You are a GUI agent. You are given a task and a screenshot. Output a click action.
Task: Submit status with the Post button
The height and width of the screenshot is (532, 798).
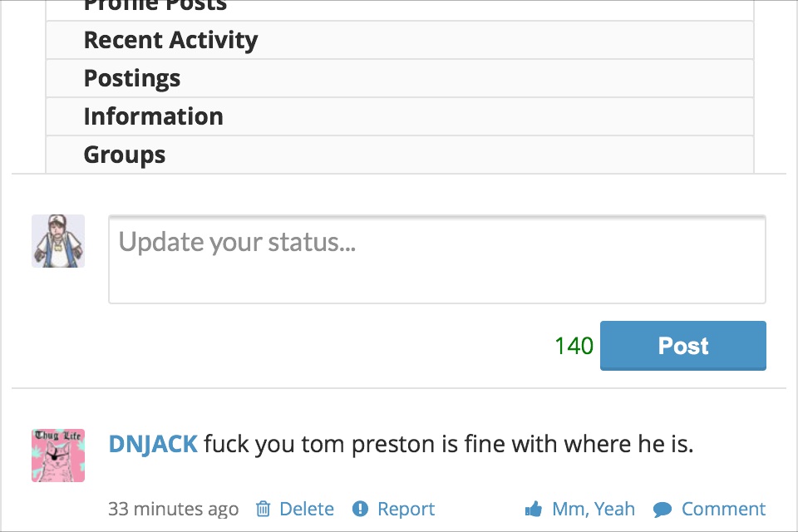pyautogui.click(x=683, y=346)
